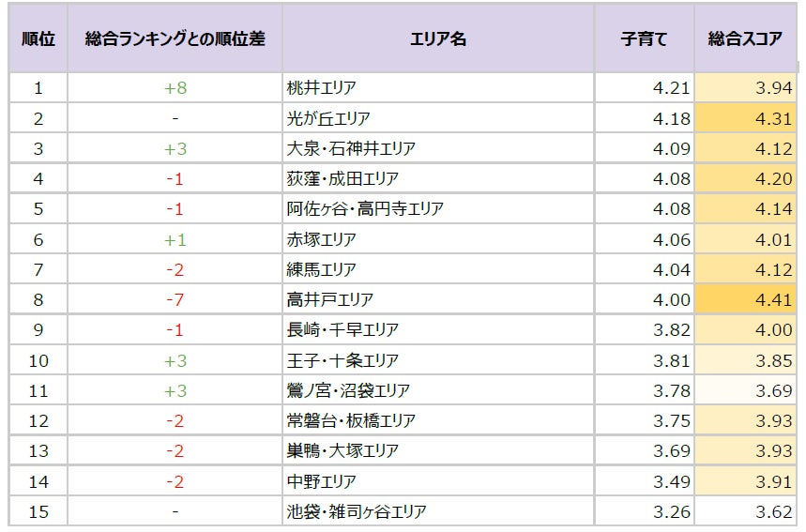
Task: Click the 4.31 total score cell
Action: [x=745, y=118]
